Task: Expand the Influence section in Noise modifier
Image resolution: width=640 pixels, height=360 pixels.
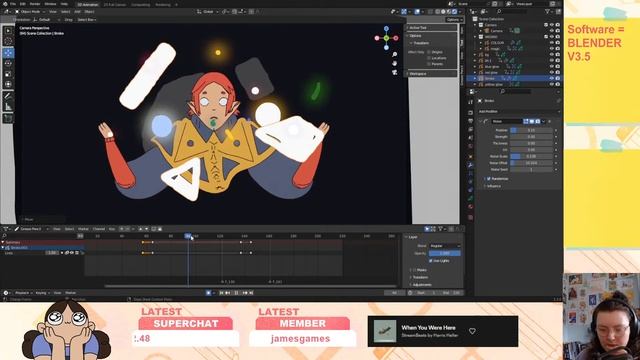Action: coord(493,186)
